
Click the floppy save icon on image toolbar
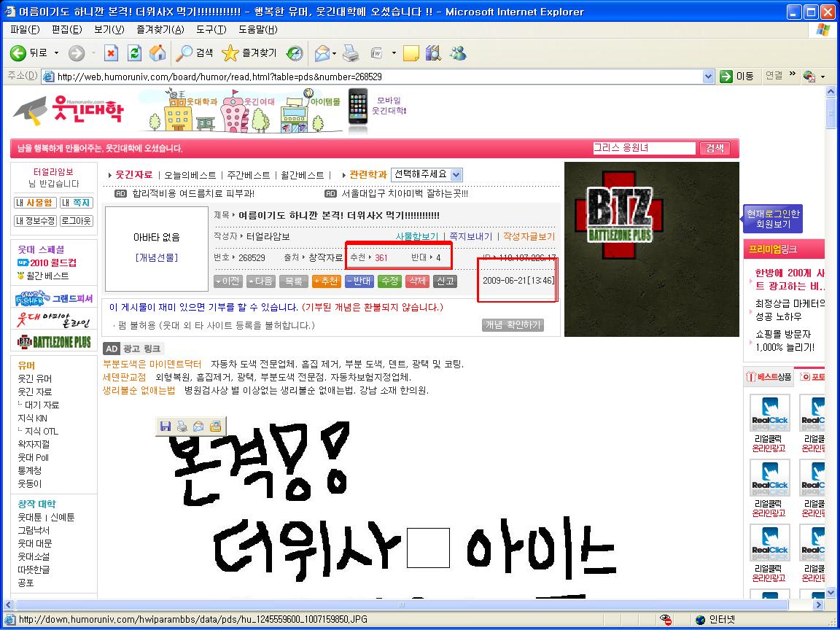click(x=166, y=427)
